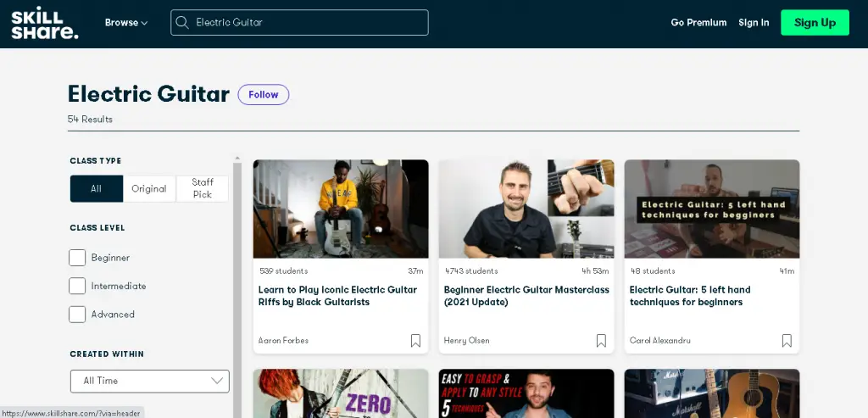Image resolution: width=868 pixels, height=418 pixels.
Task: Open the Sign In link
Action: pos(754,23)
